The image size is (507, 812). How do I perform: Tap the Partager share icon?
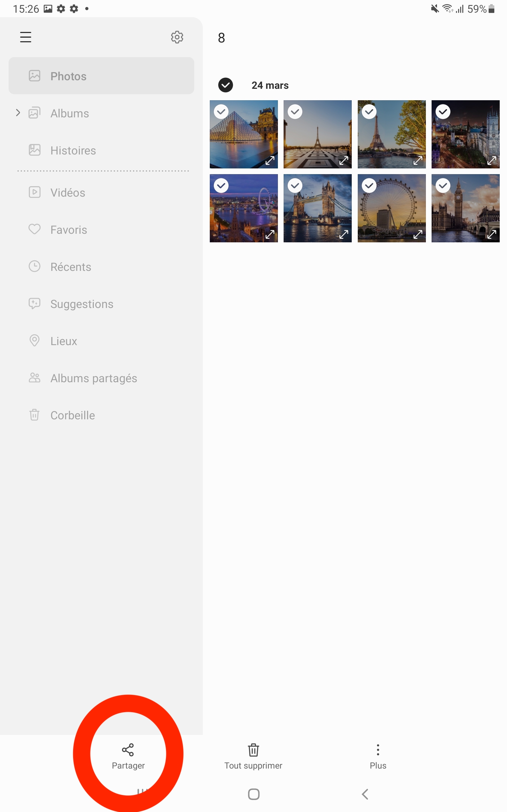pyautogui.click(x=128, y=750)
